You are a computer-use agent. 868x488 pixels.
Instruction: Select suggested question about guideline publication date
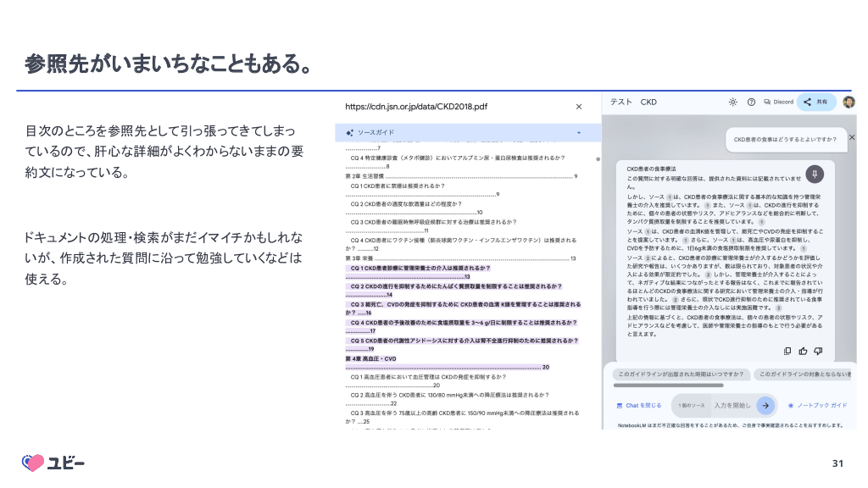678,374
